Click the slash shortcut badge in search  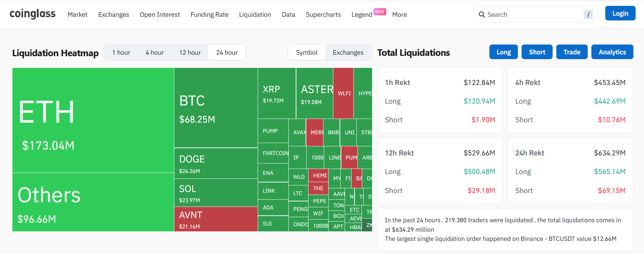pyautogui.click(x=588, y=15)
